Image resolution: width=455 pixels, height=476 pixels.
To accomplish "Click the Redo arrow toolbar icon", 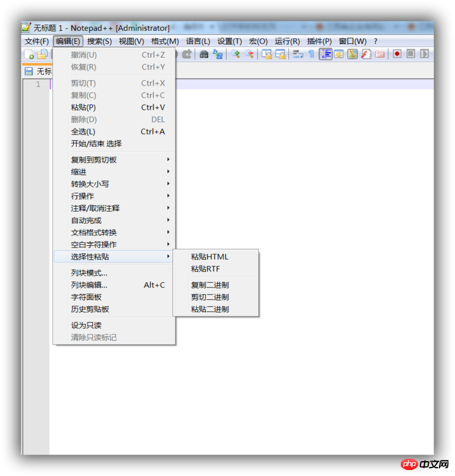I will [x=187, y=54].
